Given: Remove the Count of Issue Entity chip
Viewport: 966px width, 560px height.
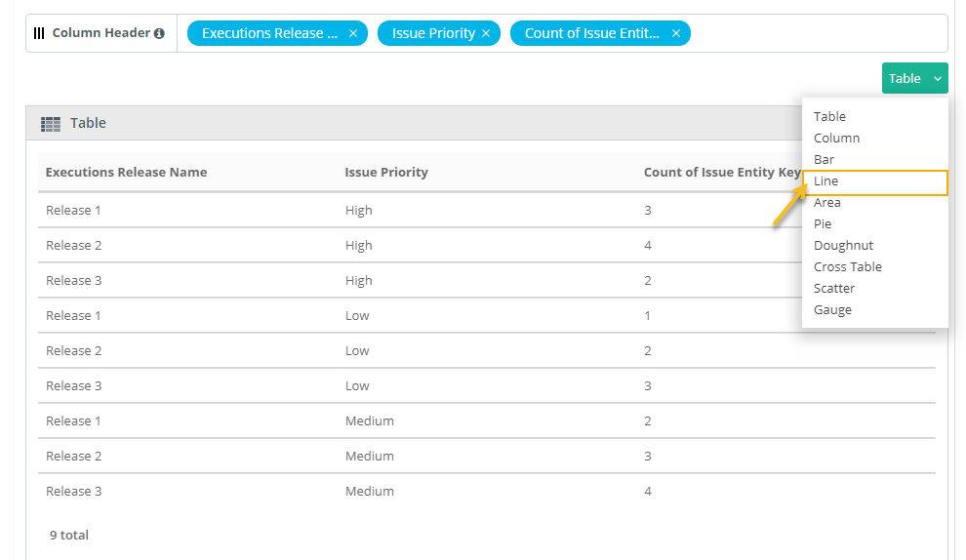Looking at the screenshot, I should [x=675, y=33].
